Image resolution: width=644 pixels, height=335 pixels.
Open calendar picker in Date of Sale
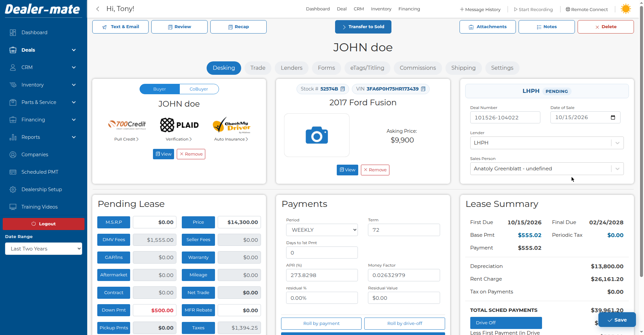pyautogui.click(x=613, y=117)
